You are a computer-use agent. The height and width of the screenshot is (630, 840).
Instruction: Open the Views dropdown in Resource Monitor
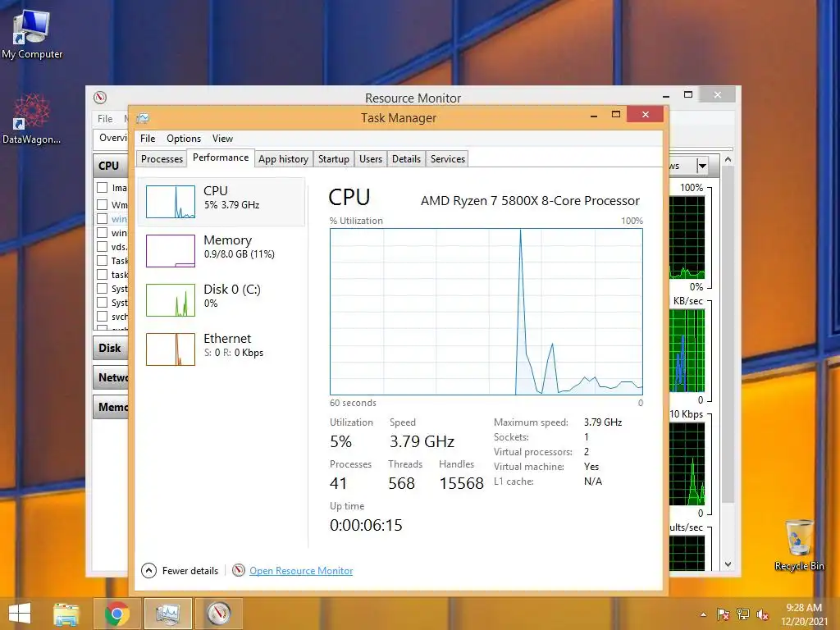click(702, 166)
